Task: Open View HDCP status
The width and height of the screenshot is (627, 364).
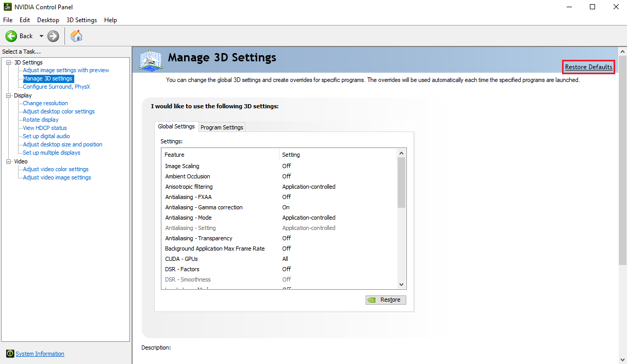Action: click(45, 128)
